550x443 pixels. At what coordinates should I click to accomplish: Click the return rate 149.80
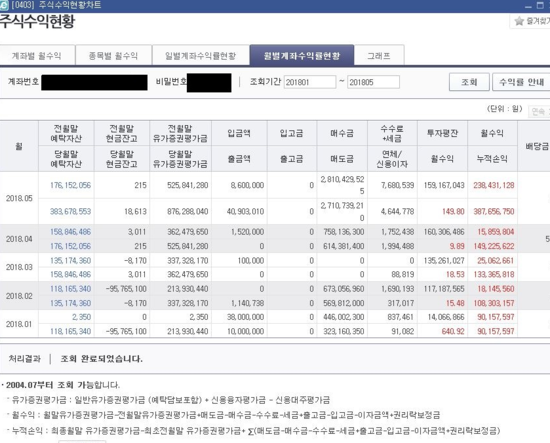pyautogui.click(x=453, y=212)
